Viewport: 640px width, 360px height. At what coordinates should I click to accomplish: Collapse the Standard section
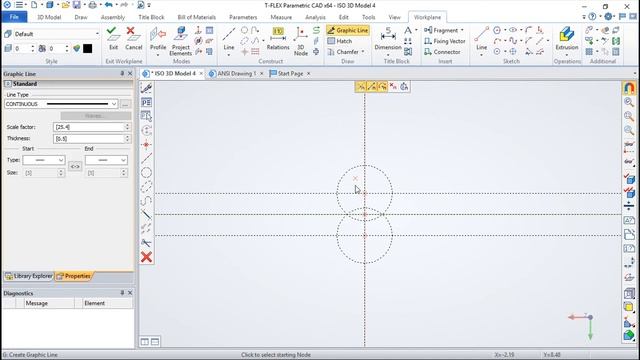(x=8, y=84)
